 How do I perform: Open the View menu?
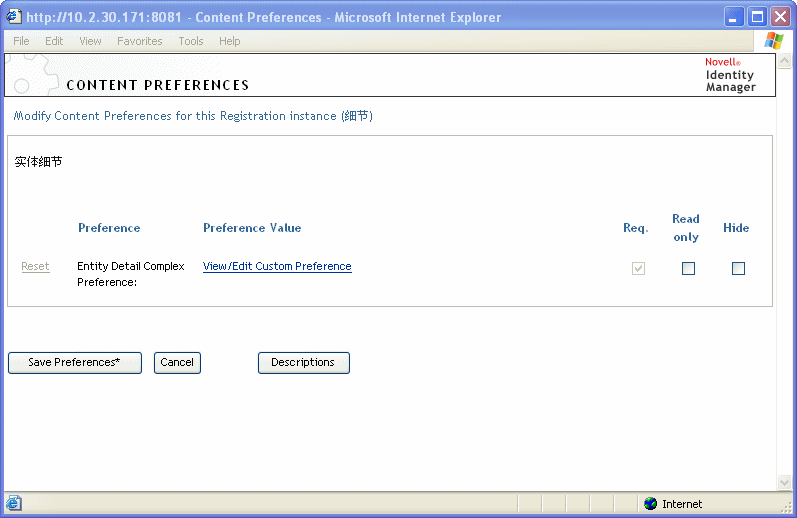90,41
